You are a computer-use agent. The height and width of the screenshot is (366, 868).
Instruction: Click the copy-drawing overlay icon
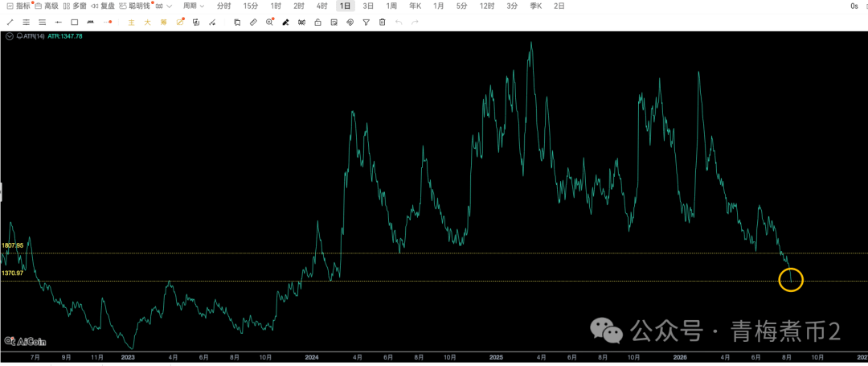pyautogui.click(x=195, y=23)
